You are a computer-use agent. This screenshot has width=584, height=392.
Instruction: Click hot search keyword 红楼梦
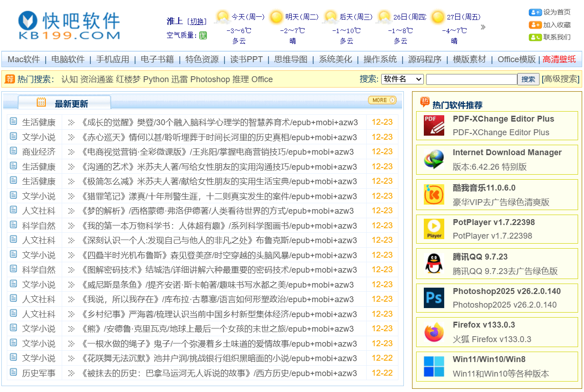[128, 79]
